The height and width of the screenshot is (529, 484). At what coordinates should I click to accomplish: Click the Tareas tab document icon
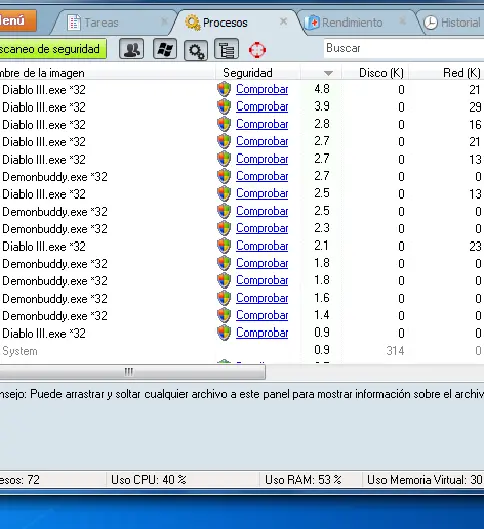[74, 23]
